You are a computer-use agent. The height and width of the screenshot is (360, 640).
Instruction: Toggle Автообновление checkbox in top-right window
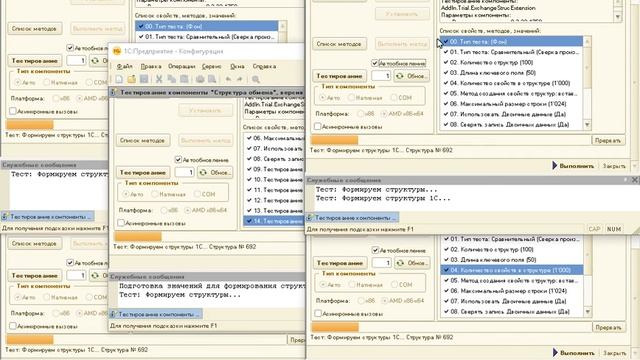(375, 63)
